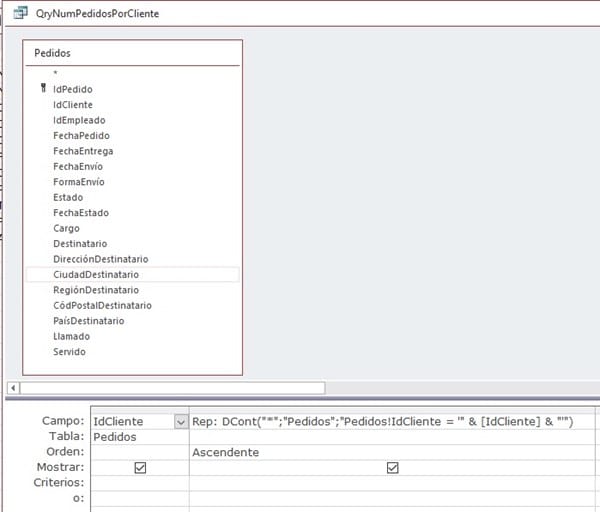
Task: Select the asterisk all-fields row in Pedidos
Action: [132, 73]
